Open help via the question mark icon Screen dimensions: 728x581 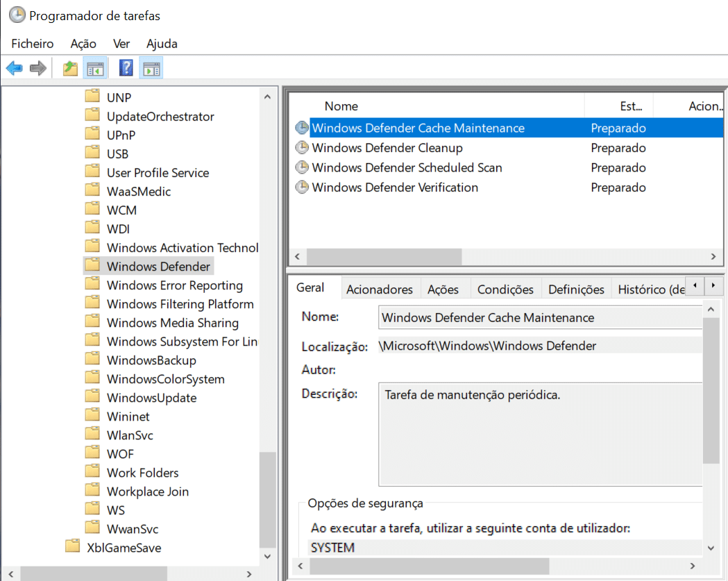coord(126,68)
